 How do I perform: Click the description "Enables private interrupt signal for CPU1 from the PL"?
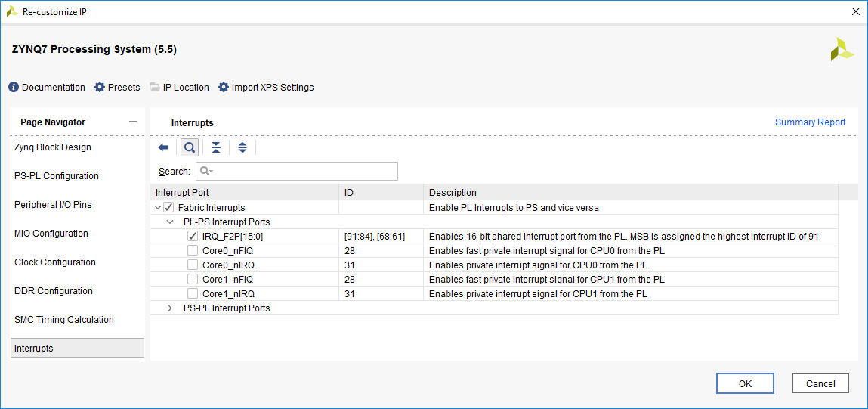click(538, 294)
